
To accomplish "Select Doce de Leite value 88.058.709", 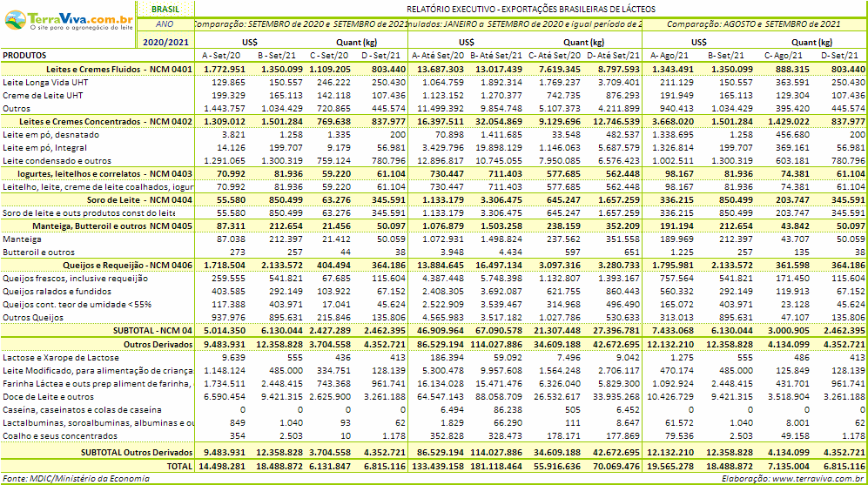I will 499,397.
